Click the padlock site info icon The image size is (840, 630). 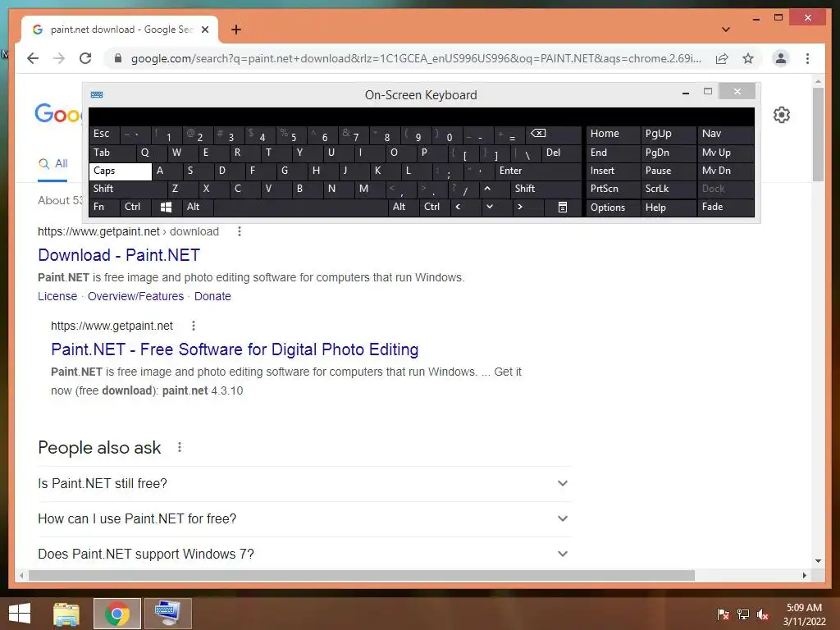pos(118,58)
